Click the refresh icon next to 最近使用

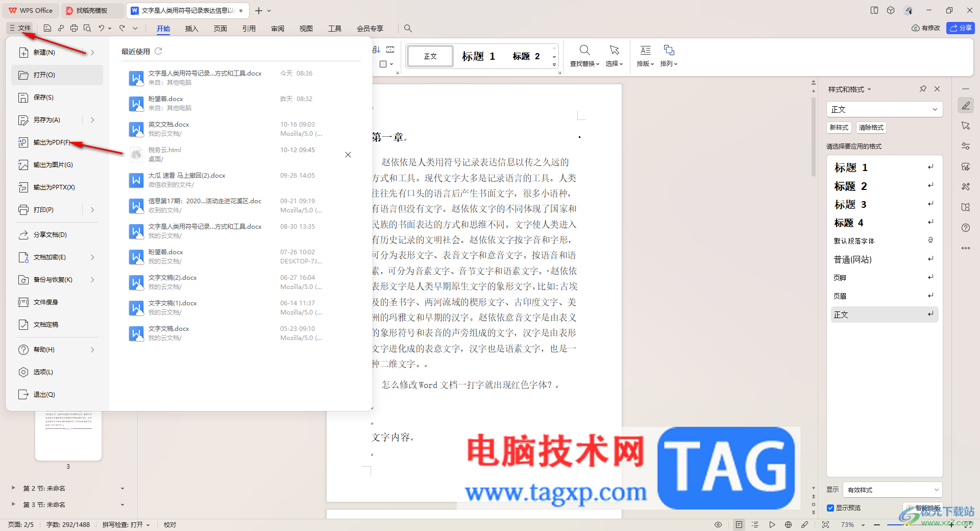tap(158, 51)
